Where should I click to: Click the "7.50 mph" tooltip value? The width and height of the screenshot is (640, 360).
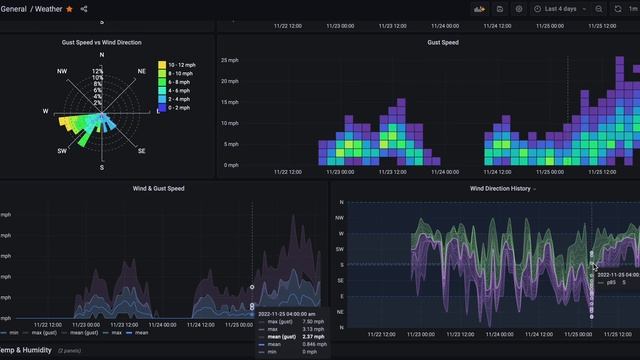[313, 322]
